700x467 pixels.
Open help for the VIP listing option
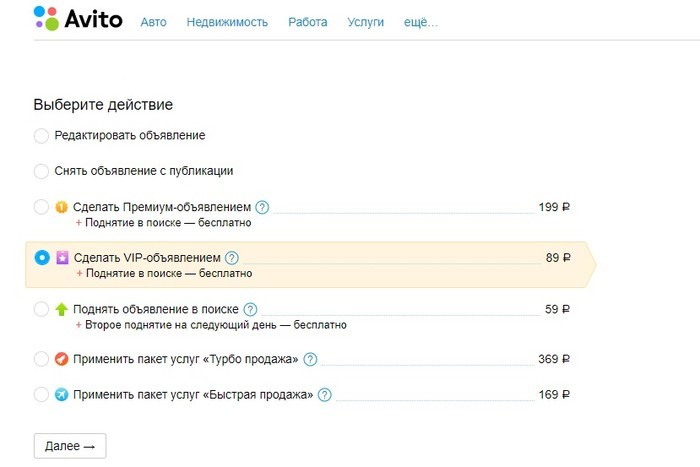click(x=232, y=258)
